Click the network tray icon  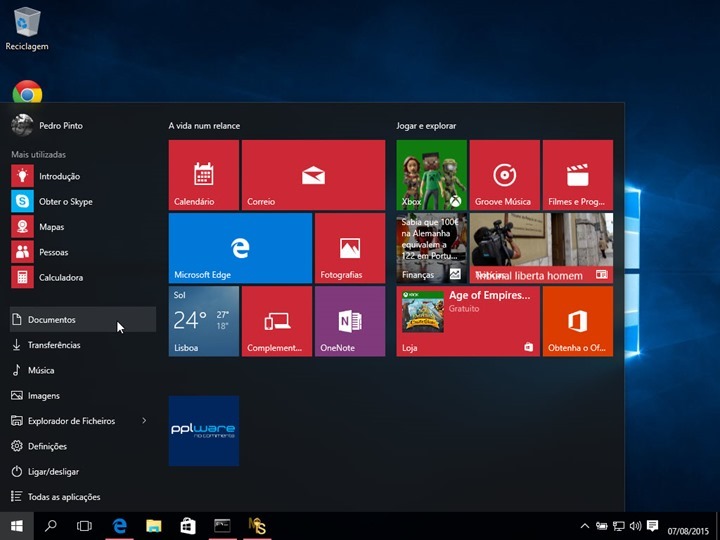pyautogui.click(x=619, y=526)
